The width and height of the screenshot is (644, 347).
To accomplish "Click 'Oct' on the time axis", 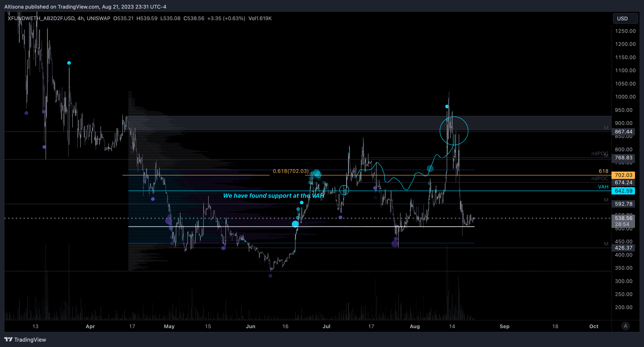I will 594,326.
